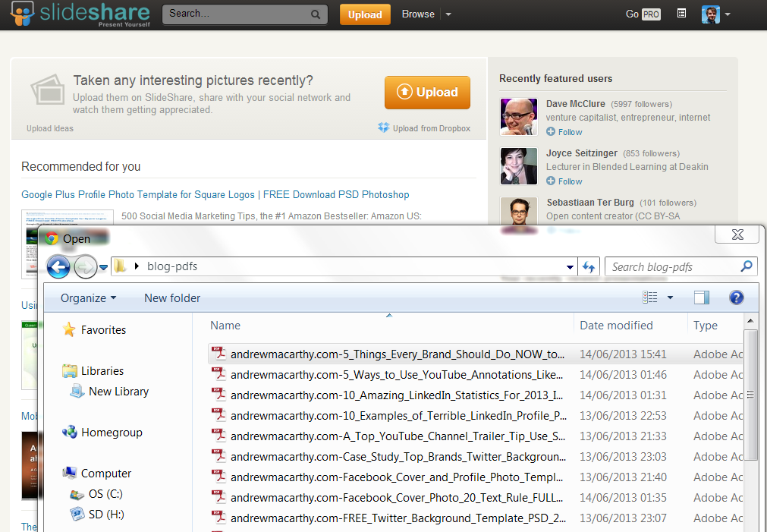
Task: Sort files by Name column header
Action: coord(390,325)
